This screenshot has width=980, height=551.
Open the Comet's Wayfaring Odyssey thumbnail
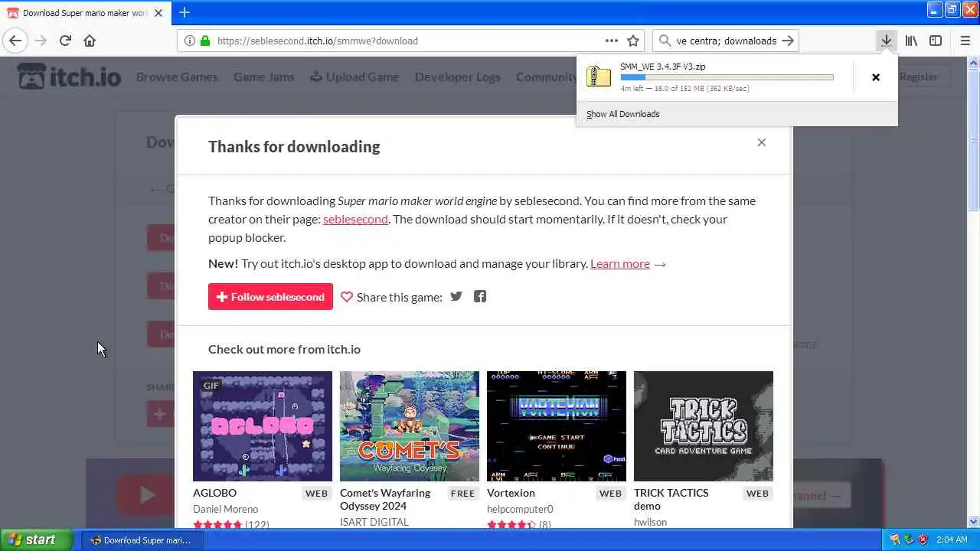tap(410, 426)
